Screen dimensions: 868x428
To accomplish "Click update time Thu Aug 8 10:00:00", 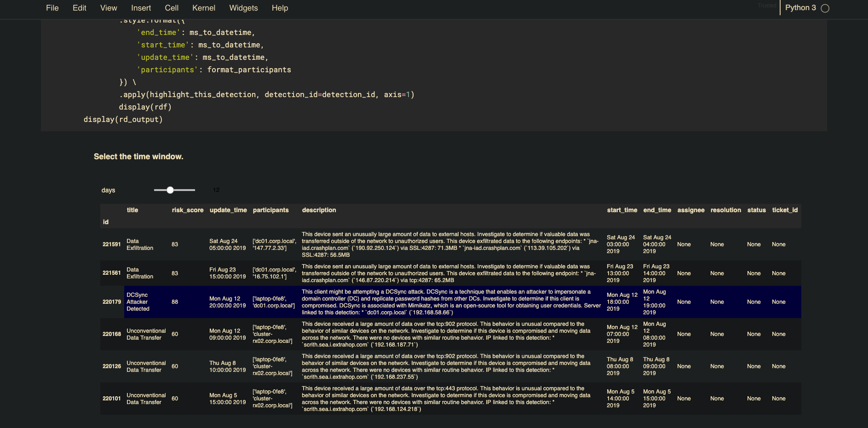I will tap(228, 366).
